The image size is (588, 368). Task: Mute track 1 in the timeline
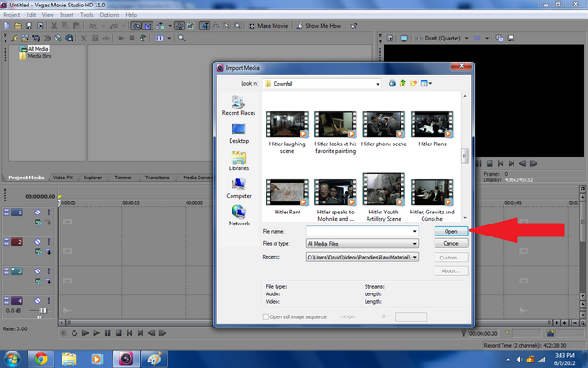point(38,213)
